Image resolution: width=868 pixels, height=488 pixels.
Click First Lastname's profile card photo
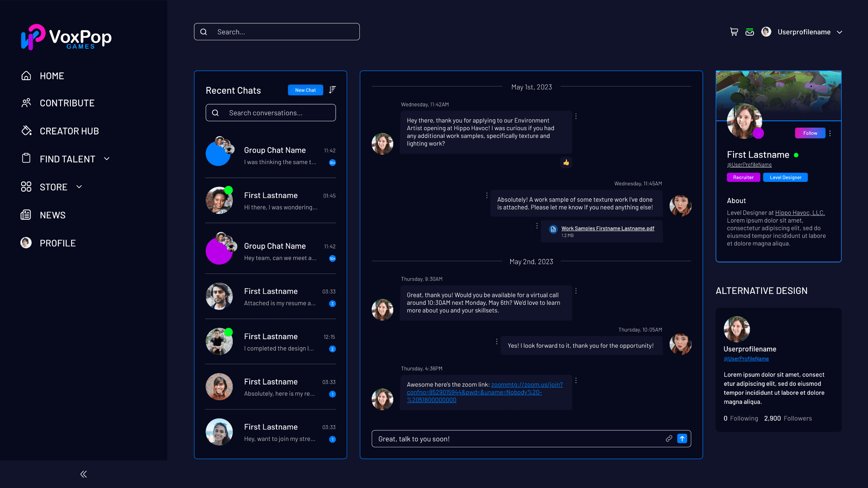coord(744,121)
